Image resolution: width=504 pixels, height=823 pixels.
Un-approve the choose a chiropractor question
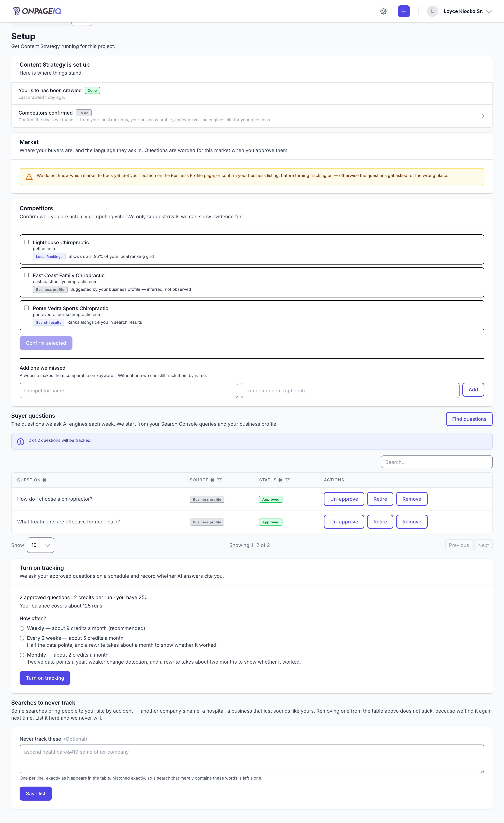point(344,499)
